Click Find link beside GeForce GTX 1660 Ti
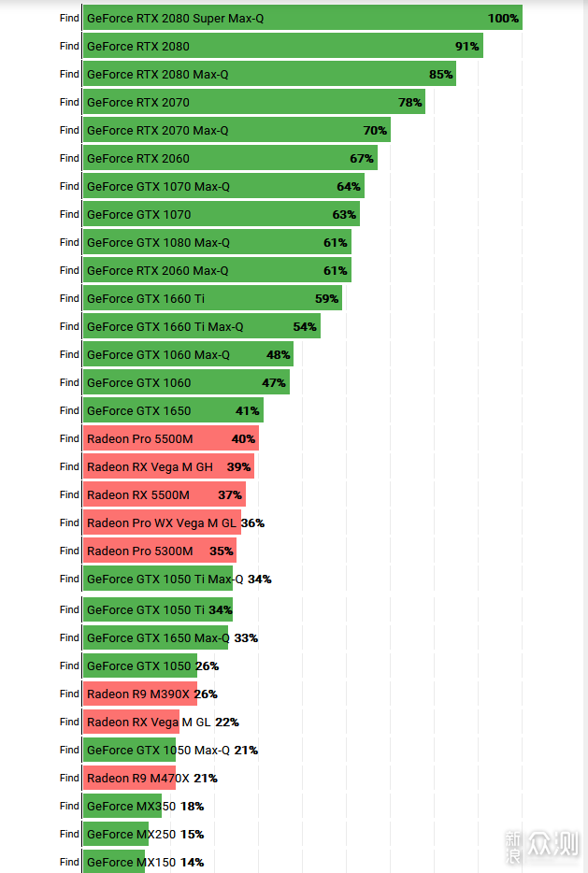The image size is (588, 873). tap(69, 298)
